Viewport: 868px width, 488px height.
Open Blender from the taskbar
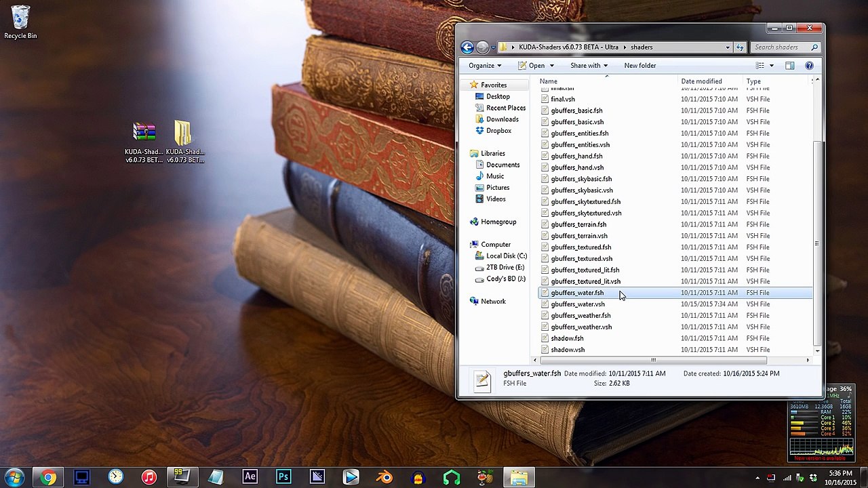tap(384, 477)
